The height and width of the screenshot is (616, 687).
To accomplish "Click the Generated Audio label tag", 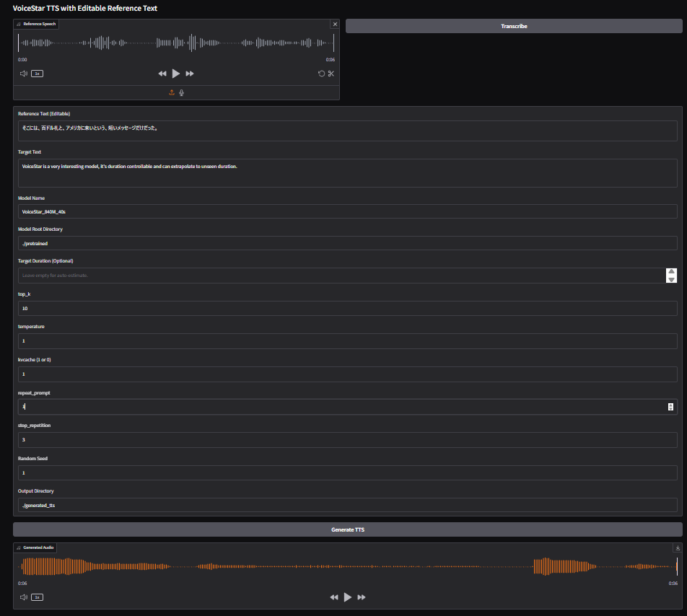I will [x=35, y=547].
